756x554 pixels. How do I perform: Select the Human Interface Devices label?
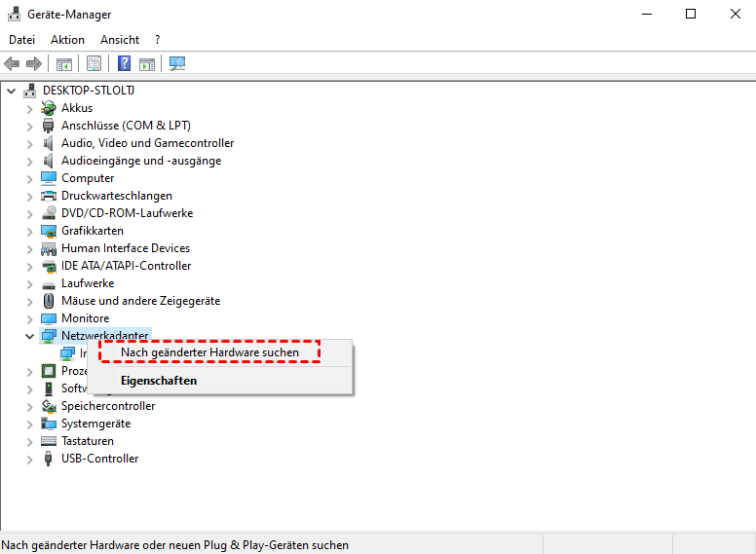tap(126, 248)
